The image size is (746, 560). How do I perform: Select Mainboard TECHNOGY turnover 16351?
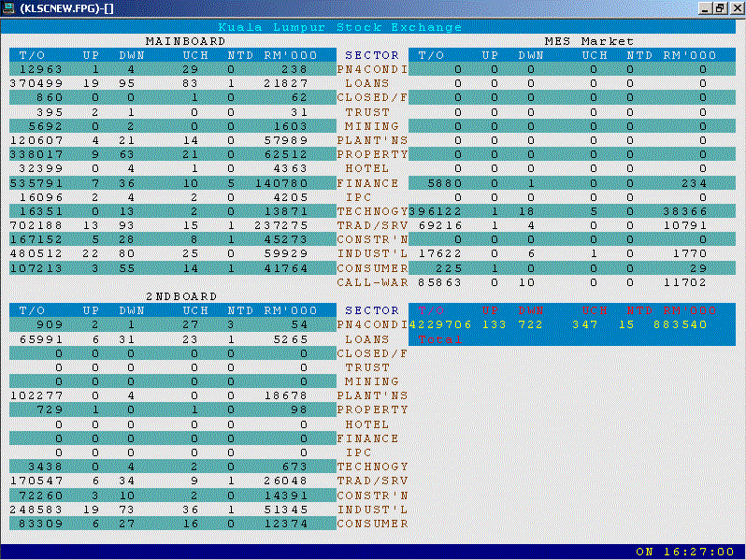coord(41,211)
